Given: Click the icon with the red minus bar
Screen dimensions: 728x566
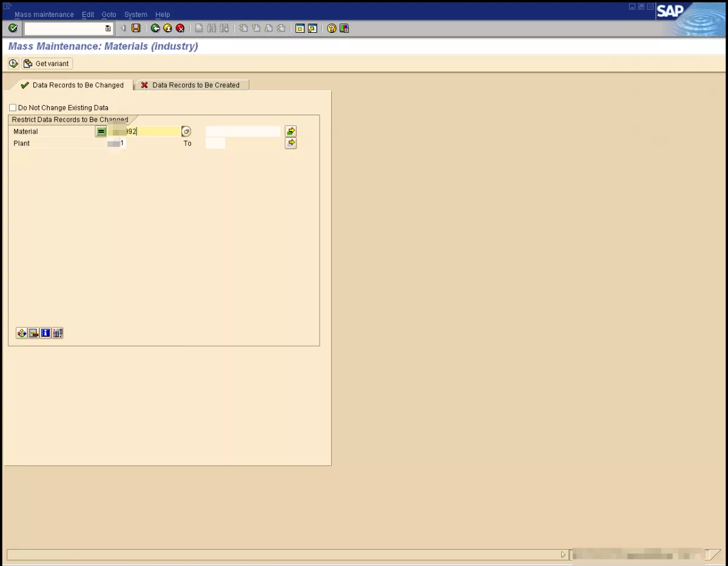Looking at the screenshot, I should coord(34,333).
